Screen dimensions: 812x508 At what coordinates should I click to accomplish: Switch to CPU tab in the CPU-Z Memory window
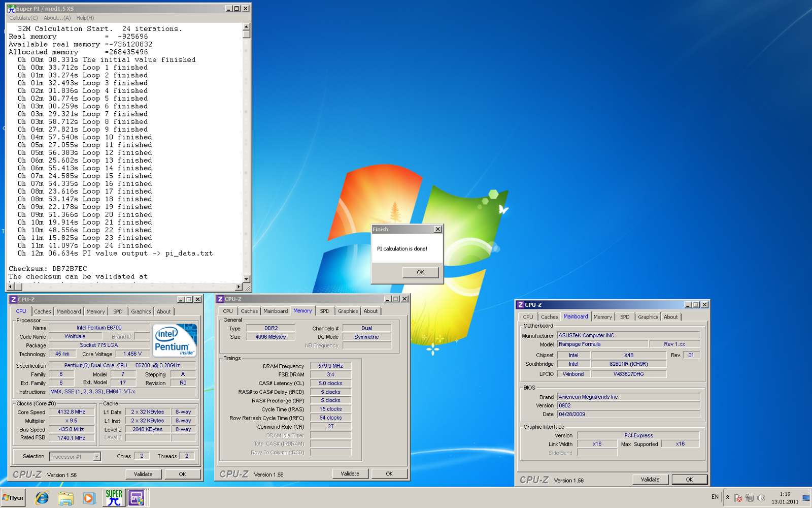(228, 311)
